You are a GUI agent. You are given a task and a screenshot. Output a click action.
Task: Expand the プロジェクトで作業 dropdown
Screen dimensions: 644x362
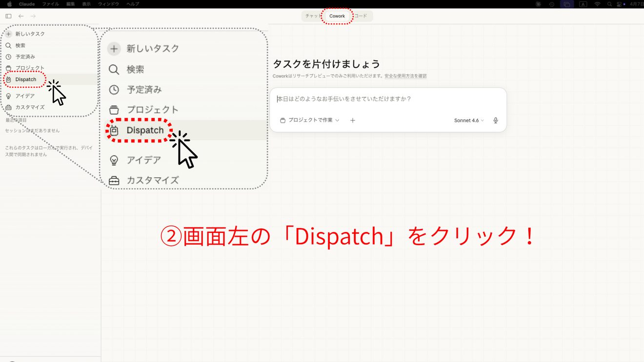(x=310, y=120)
